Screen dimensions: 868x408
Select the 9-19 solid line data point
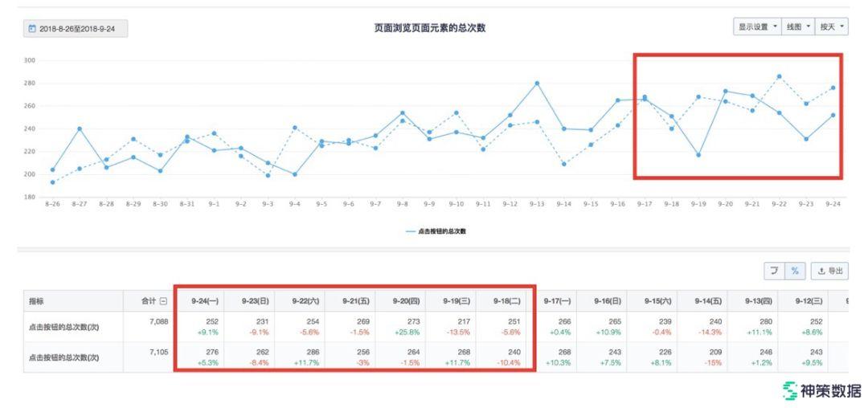[698, 155]
